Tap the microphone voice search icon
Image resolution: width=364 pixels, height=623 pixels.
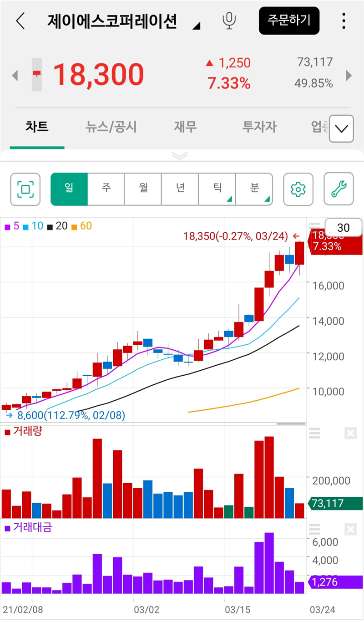[x=230, y=21]
